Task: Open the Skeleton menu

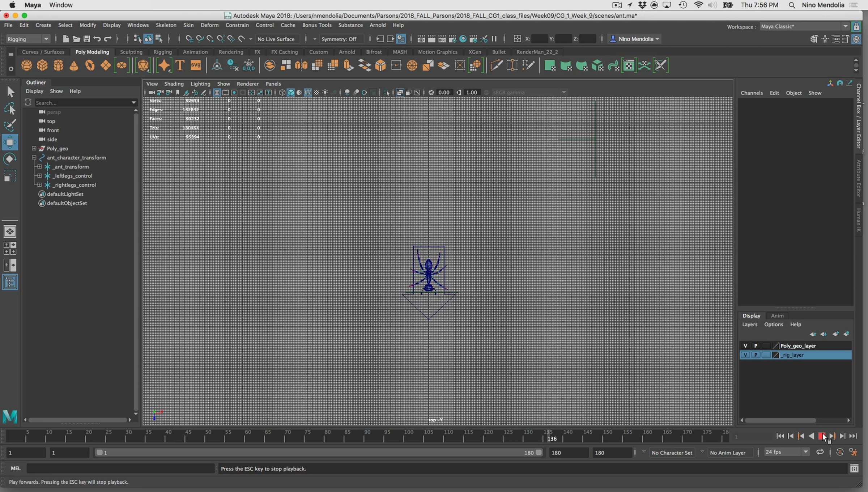Action: coord(166,25)
